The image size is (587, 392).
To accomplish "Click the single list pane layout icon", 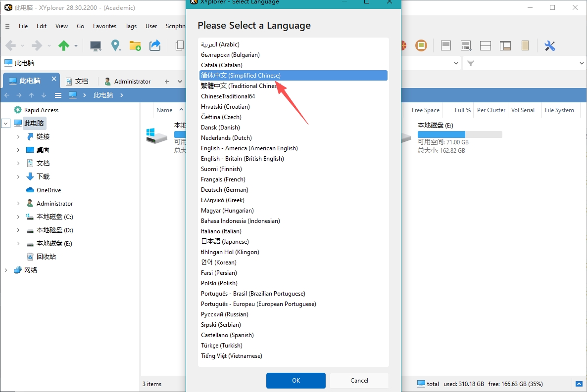I will tap(446, 45).
